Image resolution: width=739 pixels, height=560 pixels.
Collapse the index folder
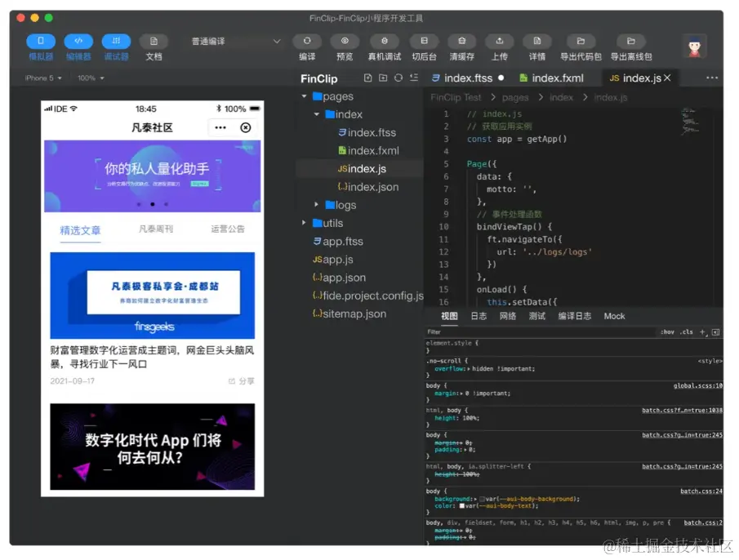(x=317, y=114)
